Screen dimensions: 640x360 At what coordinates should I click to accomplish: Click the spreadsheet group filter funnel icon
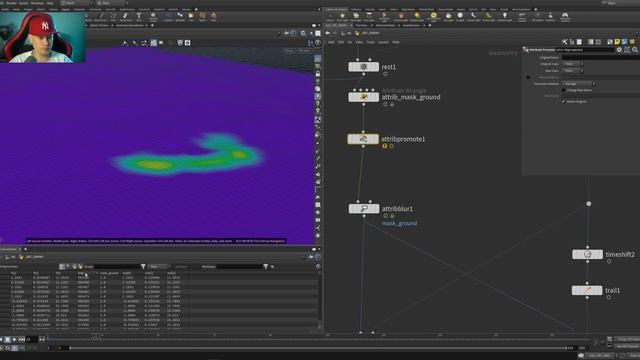tap(143, 267)
